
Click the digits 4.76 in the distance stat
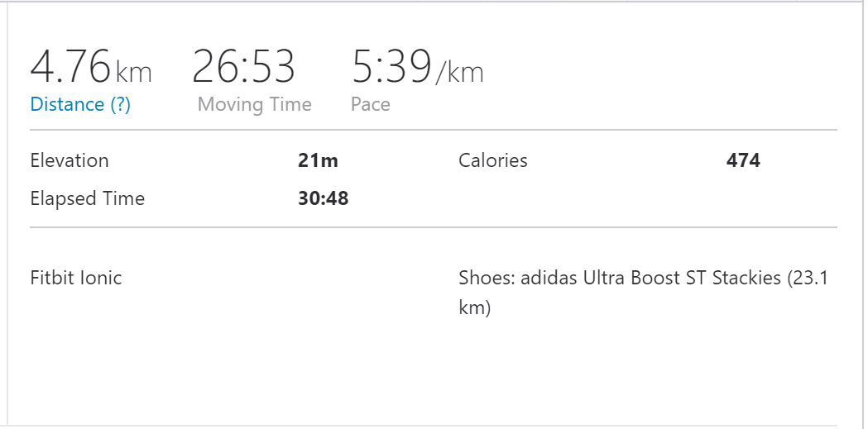tap(70, 68)
